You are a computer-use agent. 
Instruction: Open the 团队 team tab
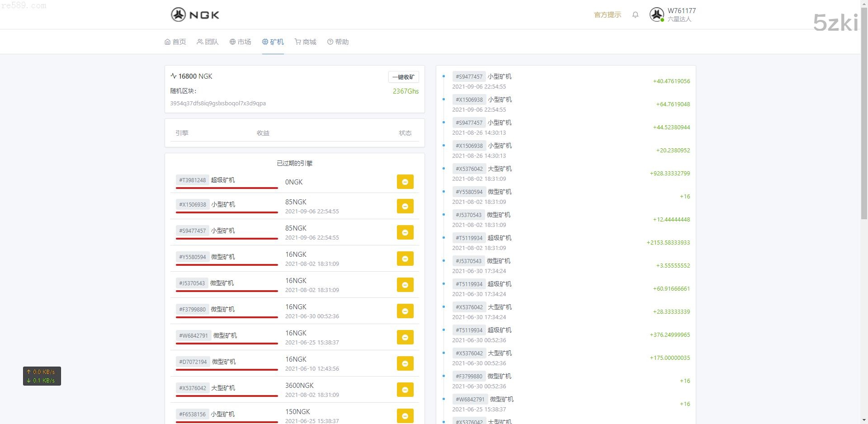point(208,42)
